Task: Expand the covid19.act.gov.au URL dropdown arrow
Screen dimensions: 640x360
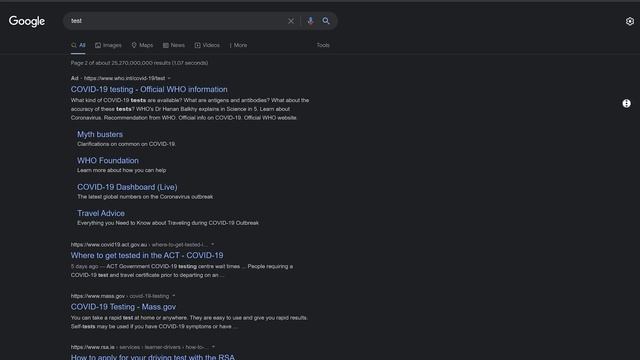Action: [213, 244]
